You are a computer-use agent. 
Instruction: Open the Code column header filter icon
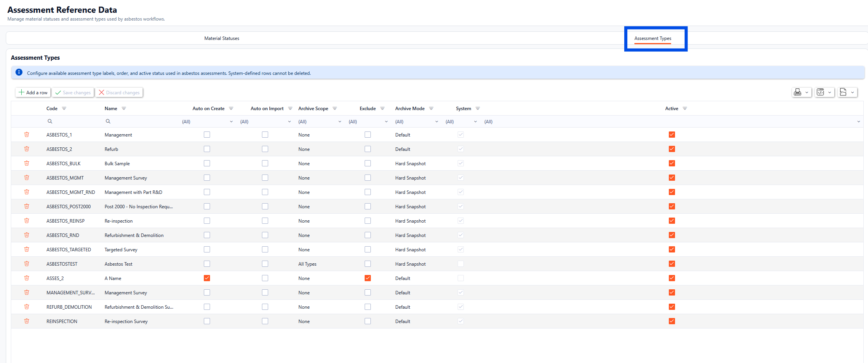tap(64, 109)
